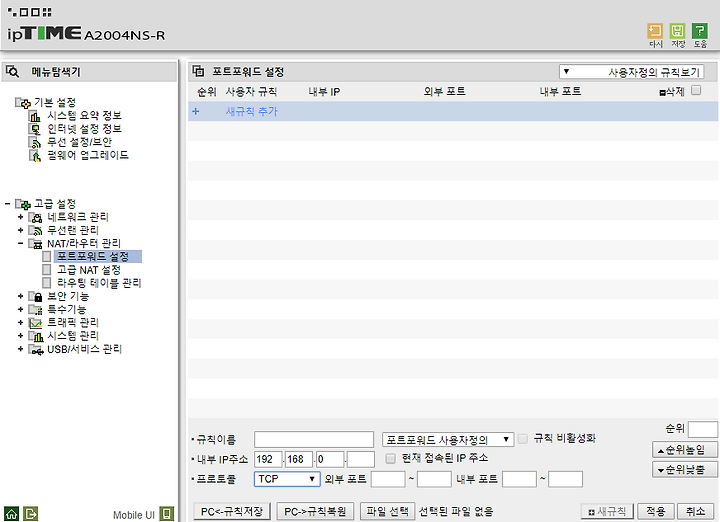
Task: Click the first 내부 포트 input field
Action: tap(519, 479)
